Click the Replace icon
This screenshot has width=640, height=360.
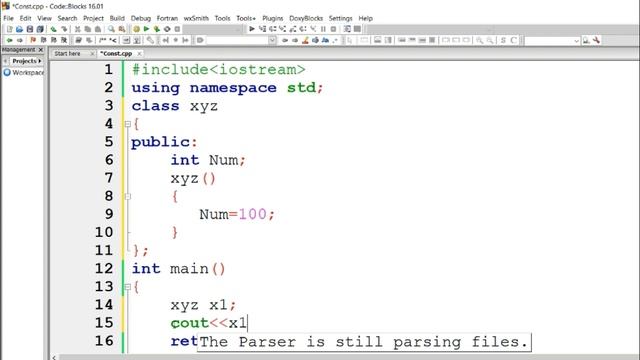pyautogui.click(x=122, y=29)
